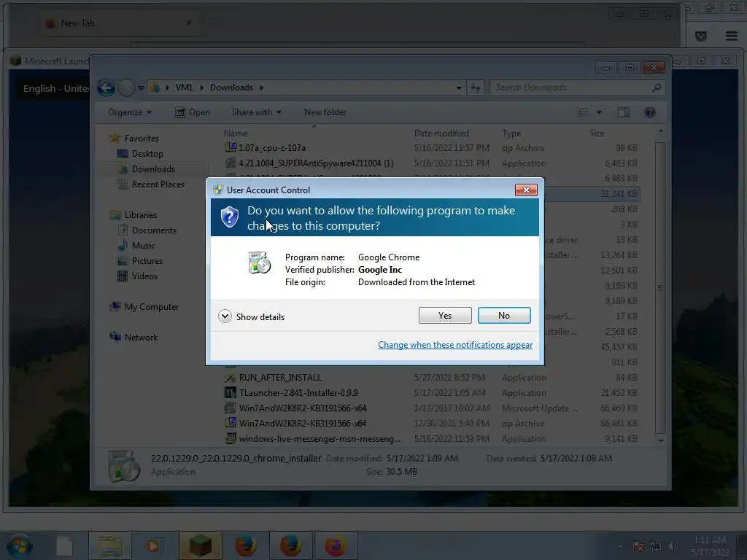Open the Explorer icon on taskbar
The height and width of the screenshot is (560, 747).
tap(110, 545)
